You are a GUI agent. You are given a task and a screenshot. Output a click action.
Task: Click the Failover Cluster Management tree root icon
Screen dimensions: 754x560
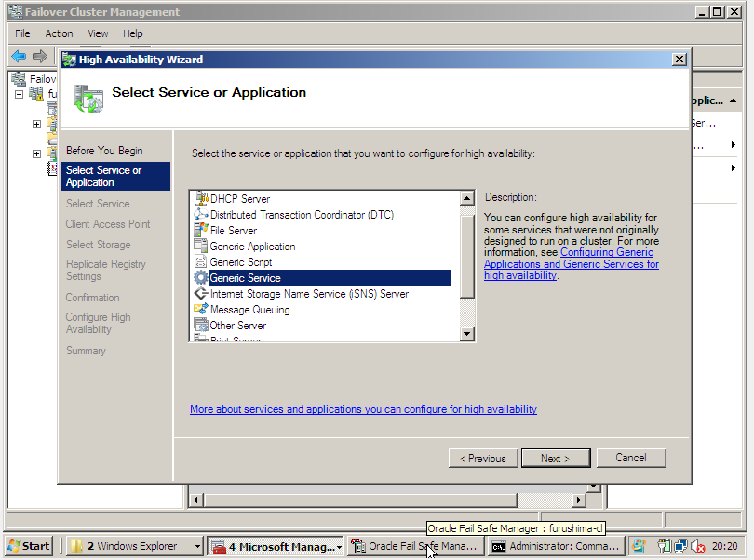[19, 79]
